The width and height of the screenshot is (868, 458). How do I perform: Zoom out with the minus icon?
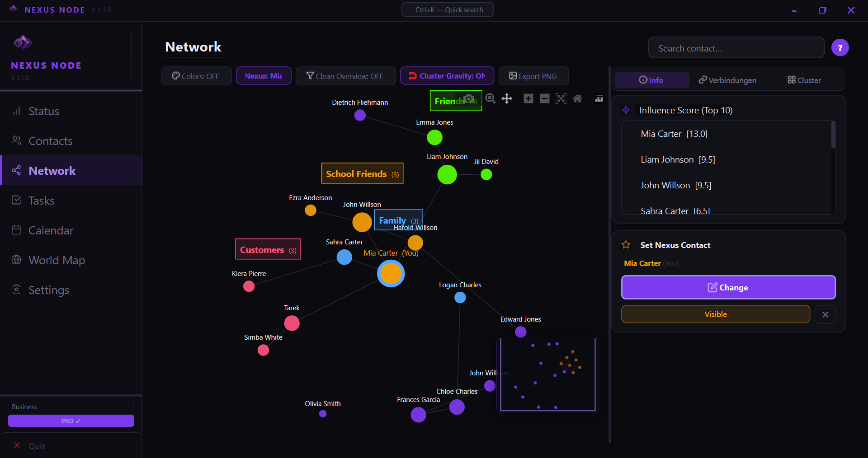click(545, 98)
